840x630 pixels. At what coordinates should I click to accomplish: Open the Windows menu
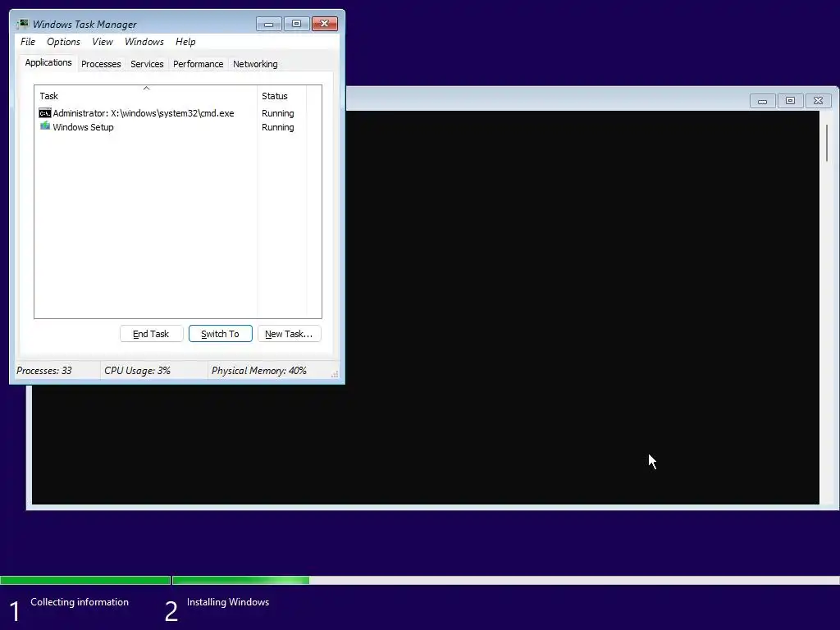point(144,42)
